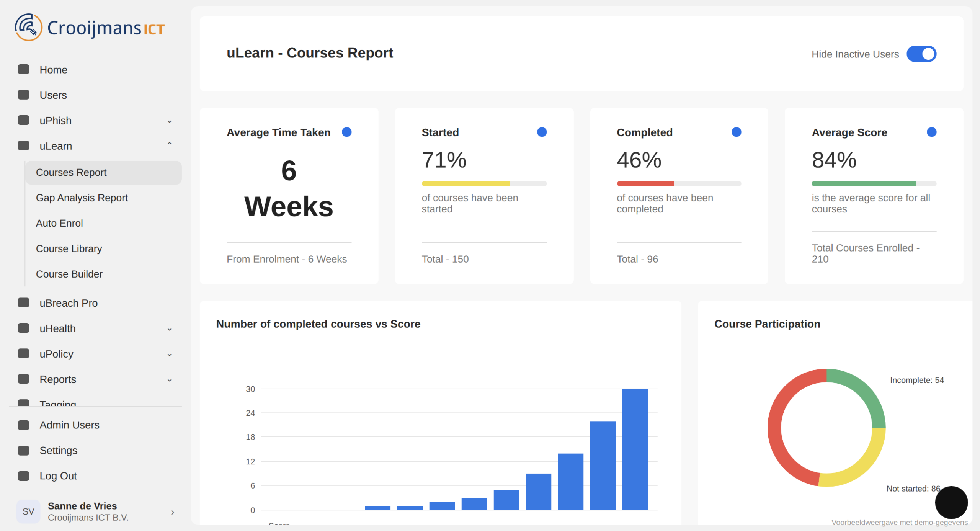Click the uHealth sidebar icon
Viewport: 980px width, 531px height.
point(24,328)
